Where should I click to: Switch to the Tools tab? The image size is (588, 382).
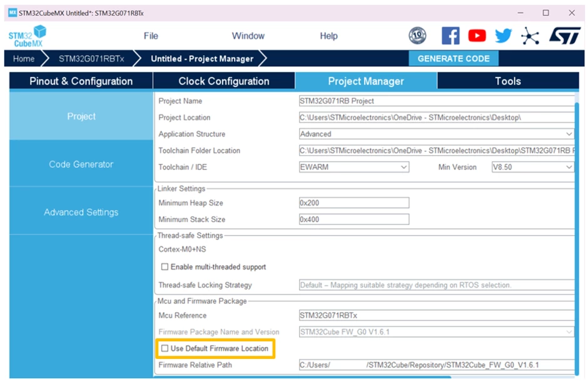508,81
